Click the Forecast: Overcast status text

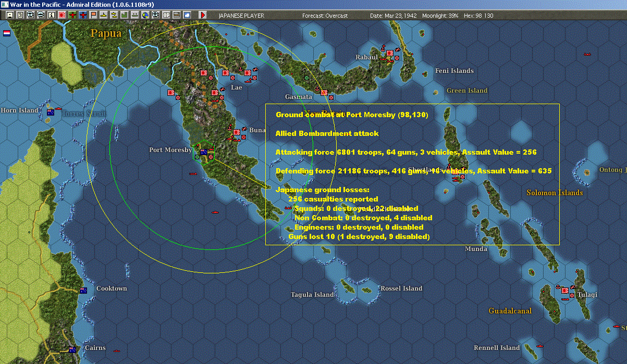click(x=325, y=16)
